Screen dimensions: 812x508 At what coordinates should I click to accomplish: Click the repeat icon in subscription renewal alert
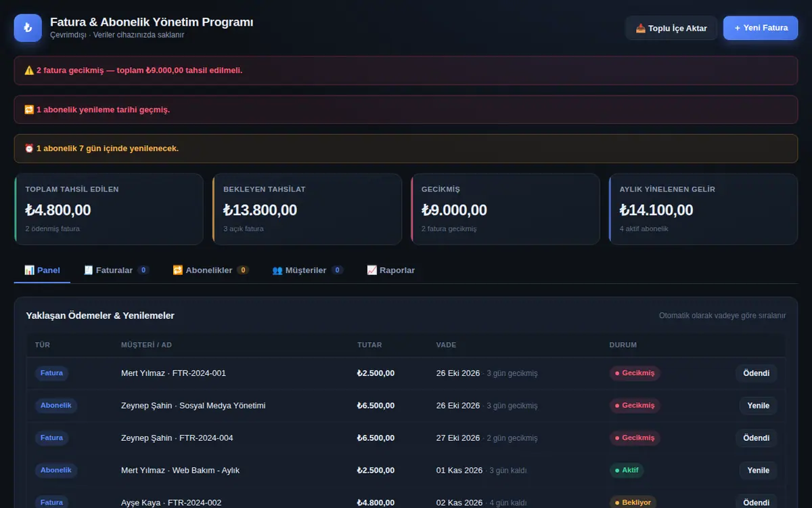(x=29, y=110)
